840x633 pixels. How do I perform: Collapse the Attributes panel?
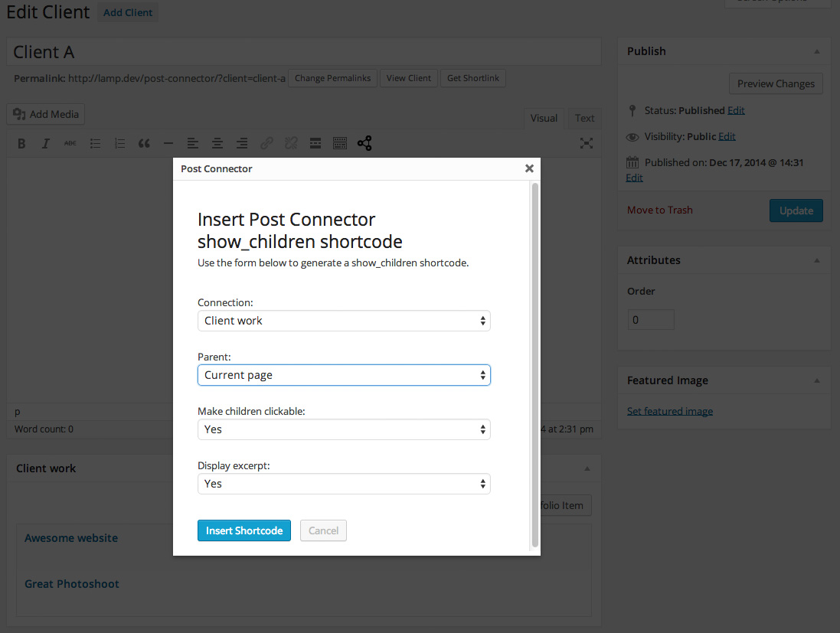pyautogui.click(x=817, y=260)
